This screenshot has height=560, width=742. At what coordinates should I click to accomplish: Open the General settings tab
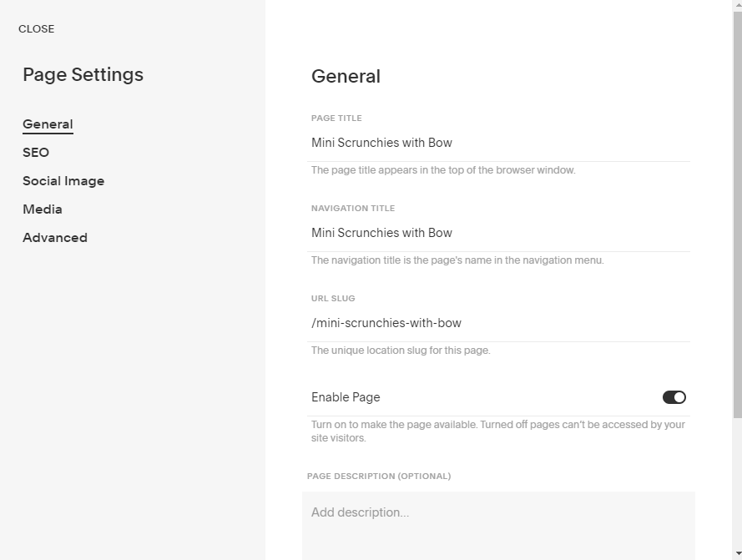[x=48, y=124]
